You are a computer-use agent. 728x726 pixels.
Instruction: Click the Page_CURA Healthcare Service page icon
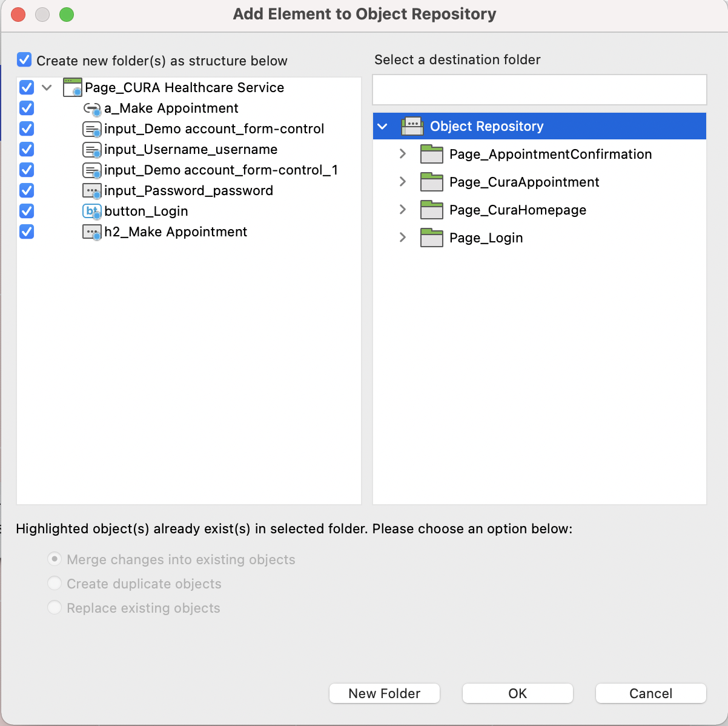[x=72, y=87]
